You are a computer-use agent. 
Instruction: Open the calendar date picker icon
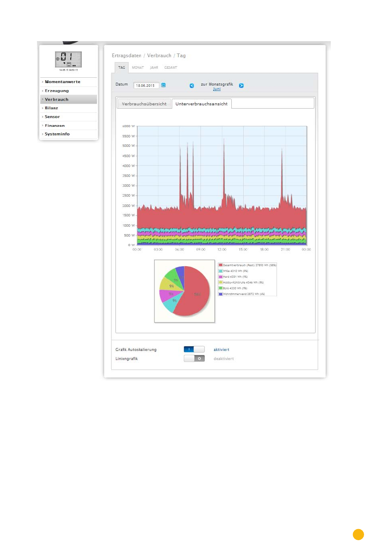pos(164,85)
